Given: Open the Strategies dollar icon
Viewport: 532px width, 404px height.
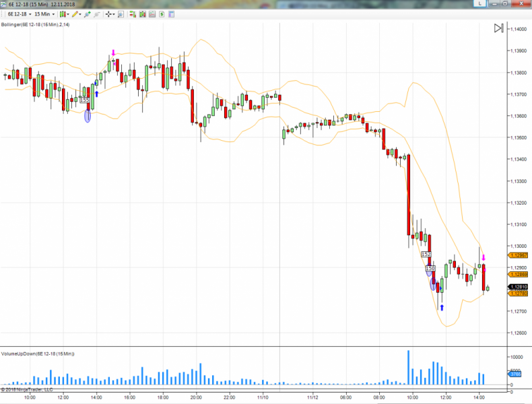Looking at the screenshot, I should tap(162, 14).
